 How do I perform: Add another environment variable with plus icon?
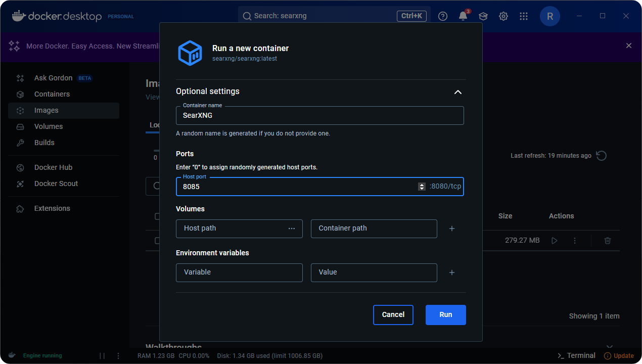pyautogui.click(x=452, y=272)
